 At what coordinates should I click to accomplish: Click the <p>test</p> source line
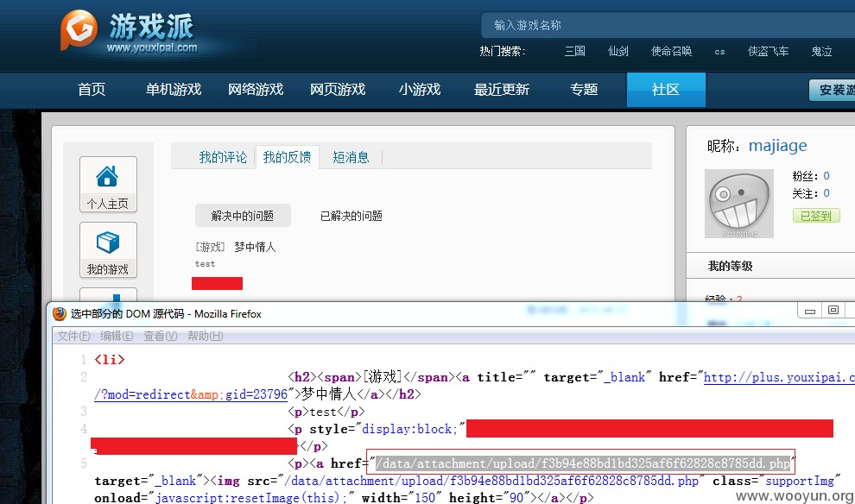[x=326, y=412]
